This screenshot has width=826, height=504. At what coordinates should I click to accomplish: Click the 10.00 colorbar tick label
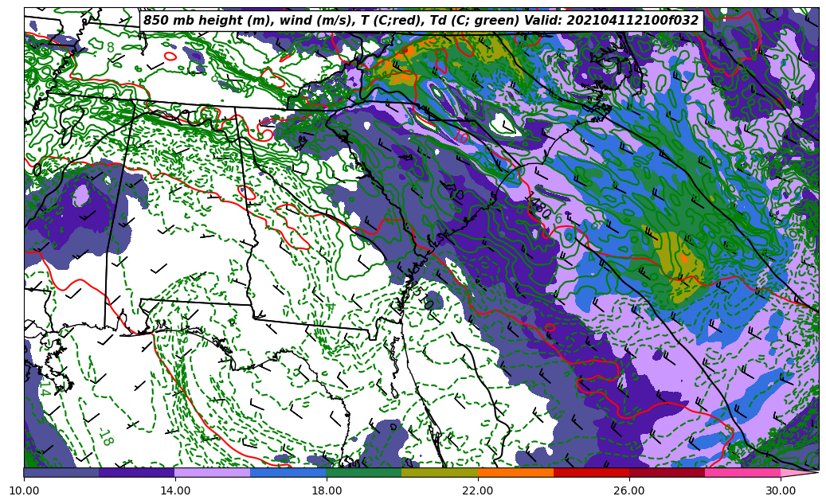click(24, 490)
